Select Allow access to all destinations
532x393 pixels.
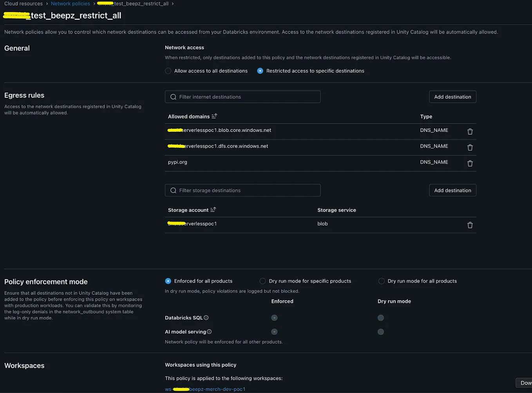click(168, 71)
